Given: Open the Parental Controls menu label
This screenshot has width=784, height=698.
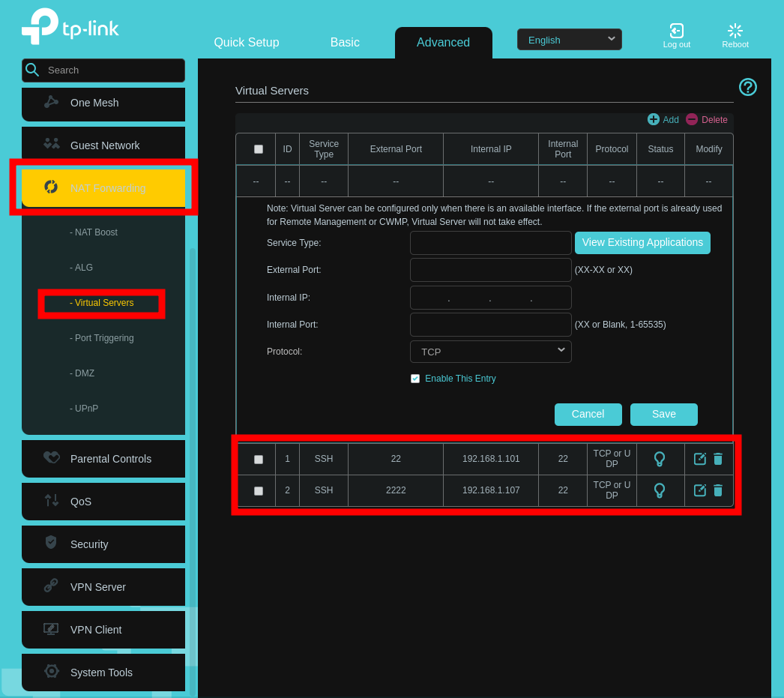Looking at the screenshot, I should [110, 459].
